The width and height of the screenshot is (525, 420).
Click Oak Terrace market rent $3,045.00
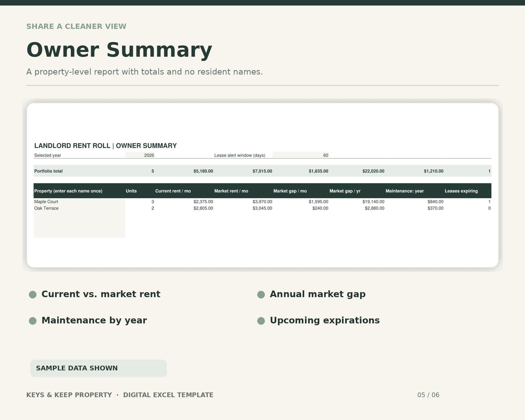coord(262,208)
